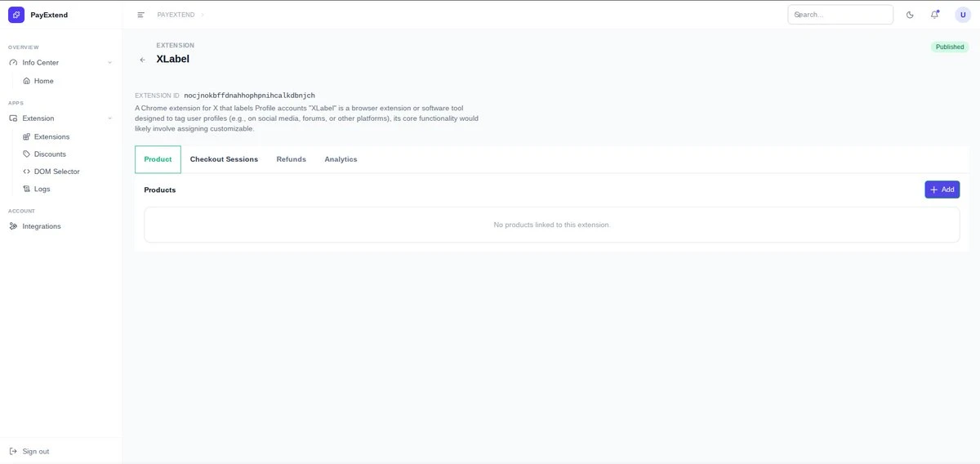Screen dimensions: 980x464
Task: Switch to the Refunds tab
Action: pyautogui.click(x=291, y=159)
